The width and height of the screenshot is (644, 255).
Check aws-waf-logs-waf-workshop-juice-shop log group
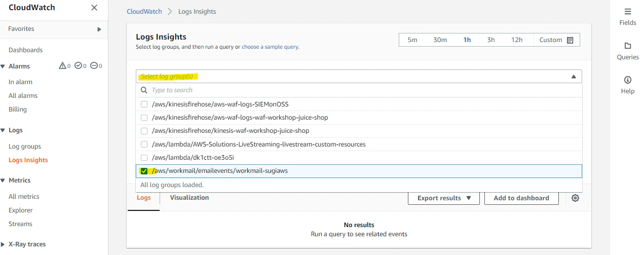click(x=144, y=118)
